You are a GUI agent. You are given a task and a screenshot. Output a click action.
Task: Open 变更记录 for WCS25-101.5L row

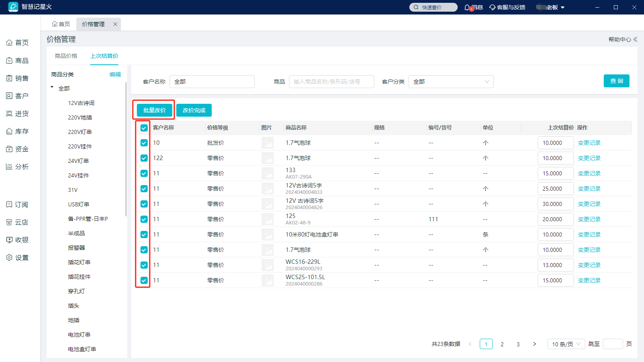coord(589,280)
